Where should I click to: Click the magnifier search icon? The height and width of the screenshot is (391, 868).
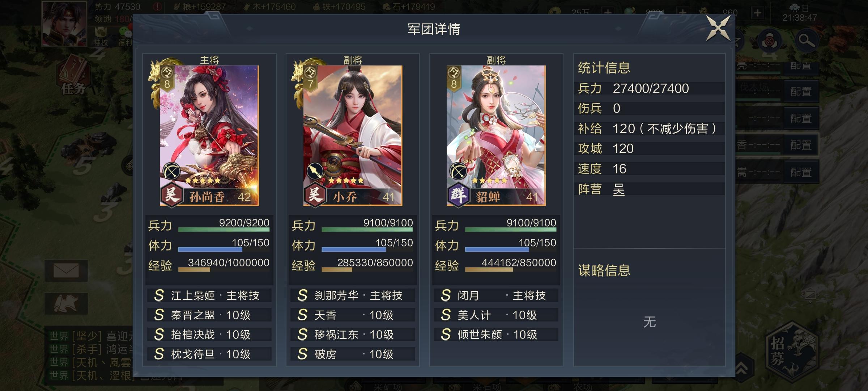806,41
